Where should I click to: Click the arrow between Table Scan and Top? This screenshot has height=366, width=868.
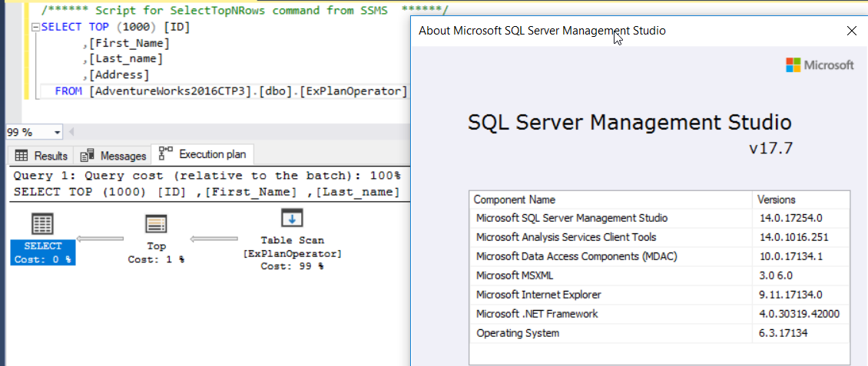tap(216, 239)
